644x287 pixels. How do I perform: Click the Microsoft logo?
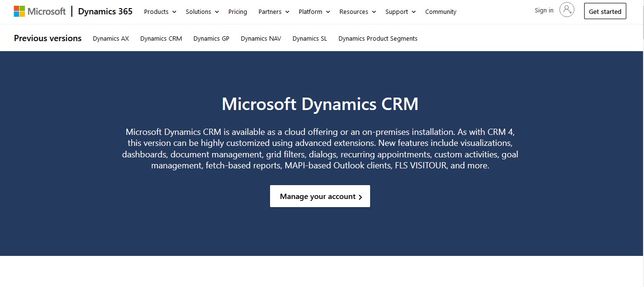tap(40, 11)
